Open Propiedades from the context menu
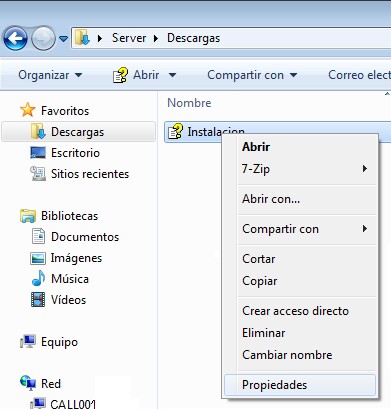The image size is (391, 411). pos(300,385)
